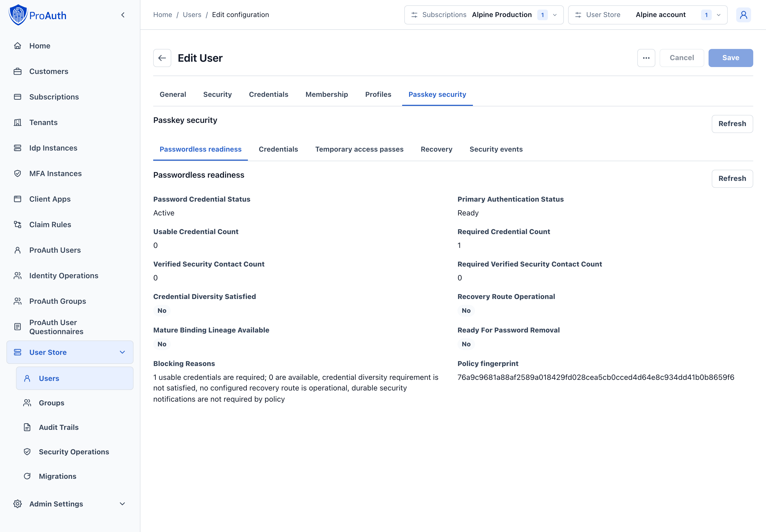Click the Home breadcrumb link
766x532 pixels.
tap(163, 15)
